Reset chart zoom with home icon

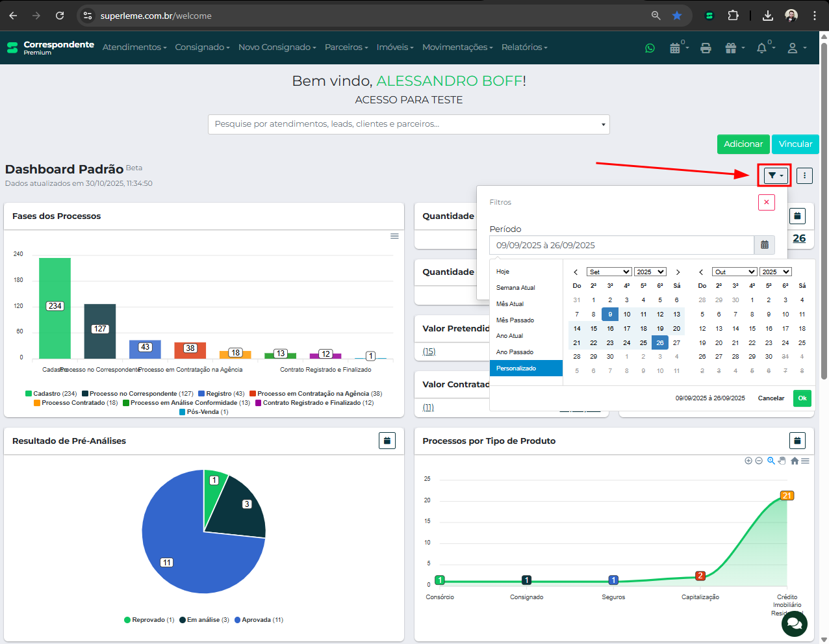(x=794, y=461)
